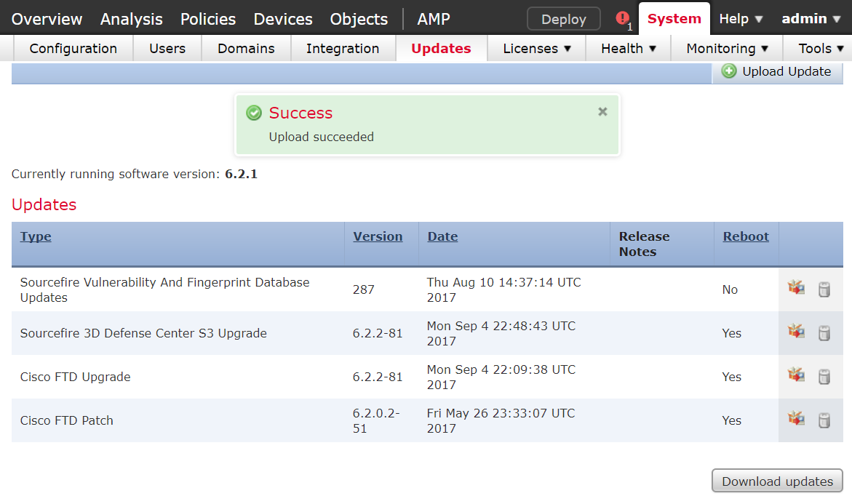852x504 pixels.
Task: Install the Cisco FTD Upgrade 6.2.2-81
Action: pos(796,375)
